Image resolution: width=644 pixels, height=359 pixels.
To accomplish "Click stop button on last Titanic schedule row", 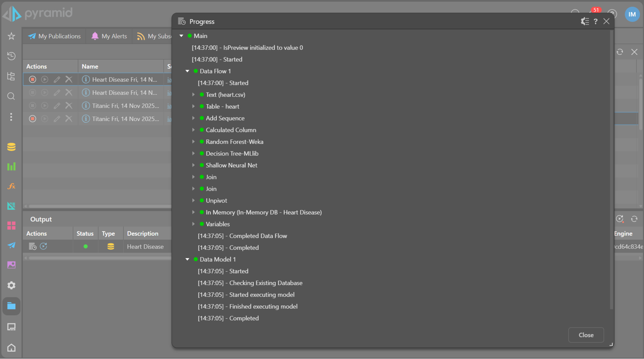I will (x=33, y=119).
